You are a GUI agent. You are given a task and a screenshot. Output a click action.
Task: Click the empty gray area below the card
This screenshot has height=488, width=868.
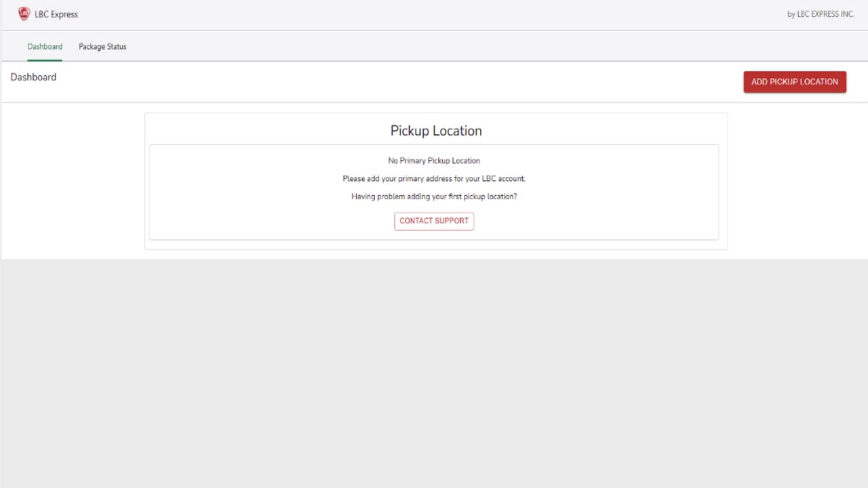click(x=434, y=373)
